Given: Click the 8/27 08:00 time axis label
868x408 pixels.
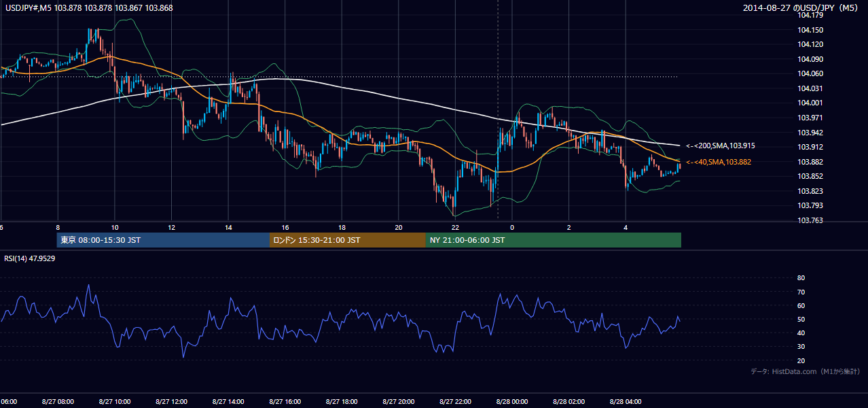Looking at the screenshot, I should coord(58,402).
